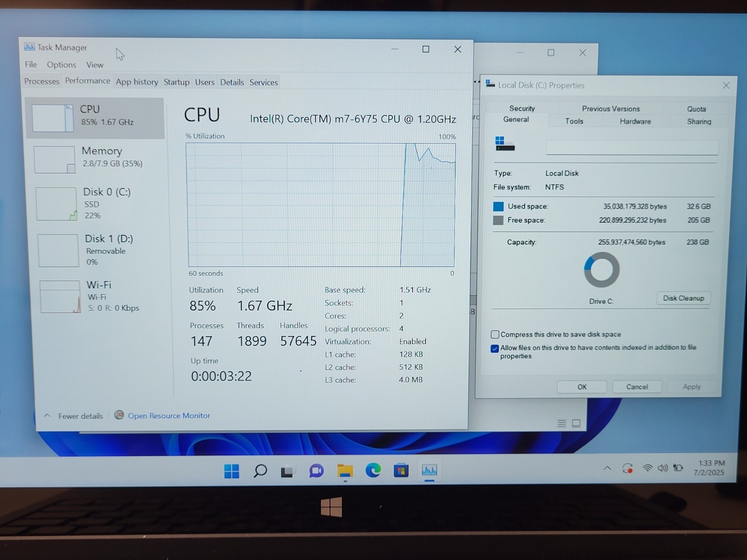The height and width of the screenshot is (560, 747).
Task: Click the Task Manager title icon
Action: (x=29, y=47)
